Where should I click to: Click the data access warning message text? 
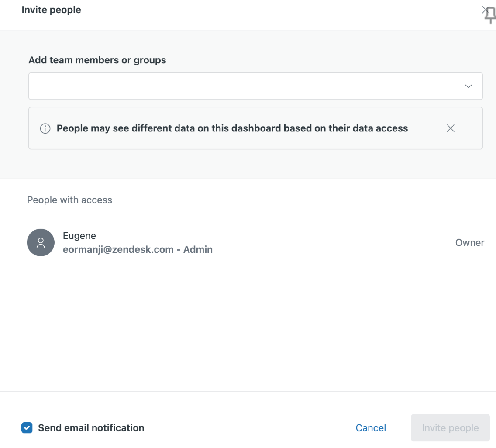tap(232, 128)
